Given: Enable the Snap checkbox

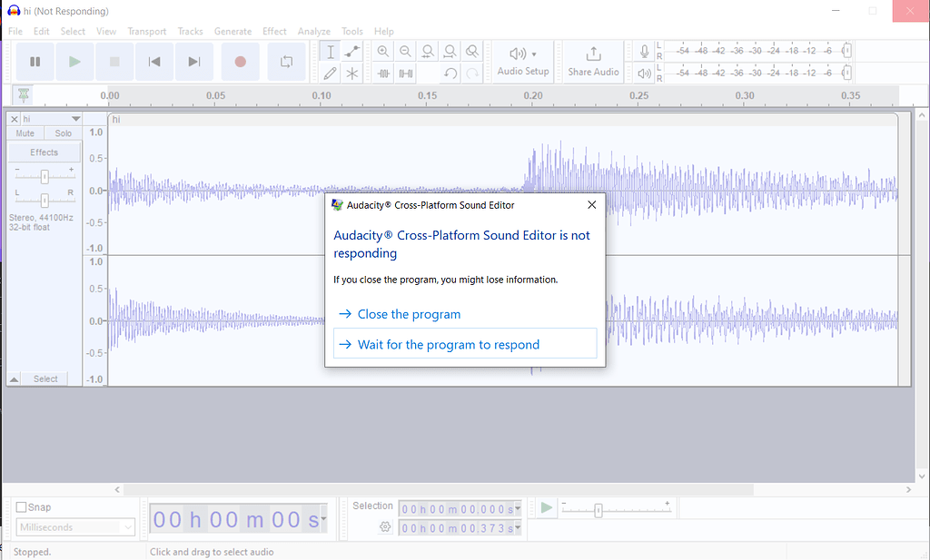Looking at the screenshot, I should click(21, 506).
